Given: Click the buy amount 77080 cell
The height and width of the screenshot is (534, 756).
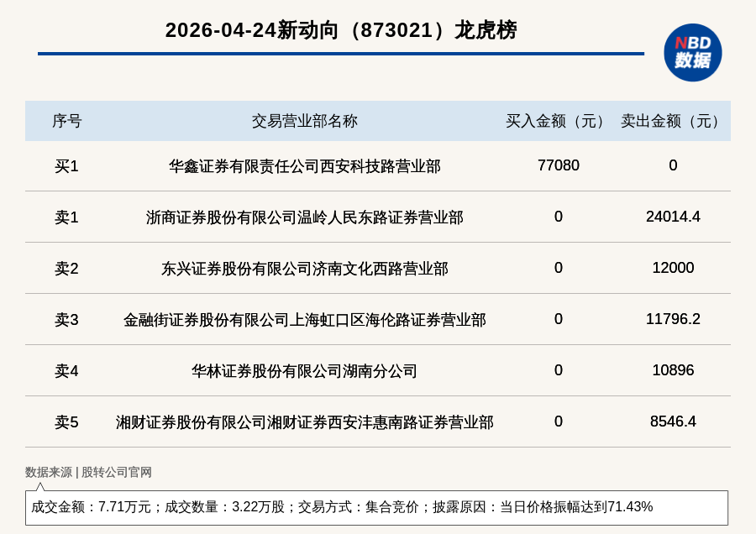Looking at the screenshot, I should pos(558,165).
